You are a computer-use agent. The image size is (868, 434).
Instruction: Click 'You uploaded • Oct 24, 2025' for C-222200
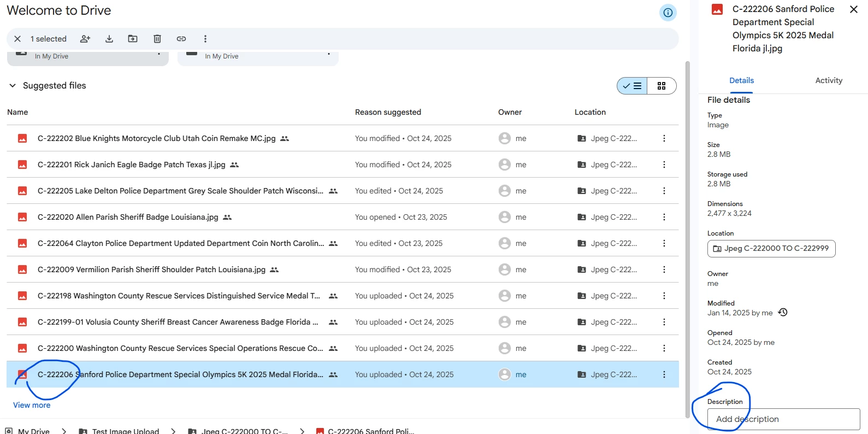(x=404, y=348)
